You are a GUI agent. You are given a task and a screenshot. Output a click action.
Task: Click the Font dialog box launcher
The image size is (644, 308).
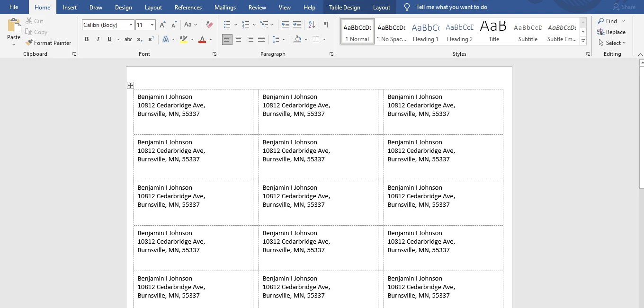click(x=215, y=53)
